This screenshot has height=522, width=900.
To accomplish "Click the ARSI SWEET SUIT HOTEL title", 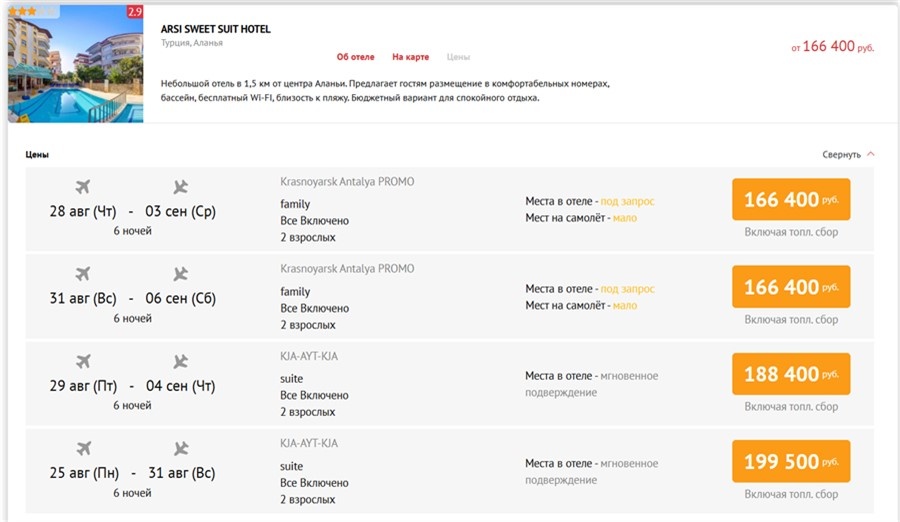I will tap(215, 29).
